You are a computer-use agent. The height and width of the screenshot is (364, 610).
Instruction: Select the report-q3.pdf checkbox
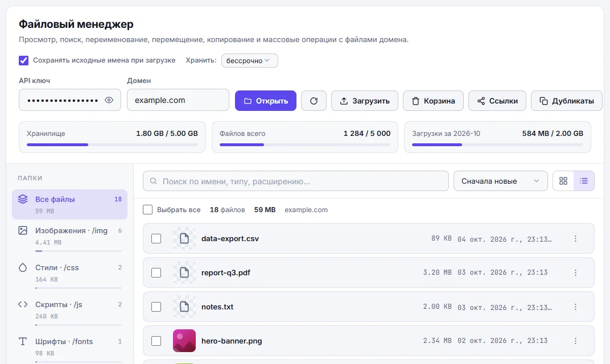(x=156, y=272)
